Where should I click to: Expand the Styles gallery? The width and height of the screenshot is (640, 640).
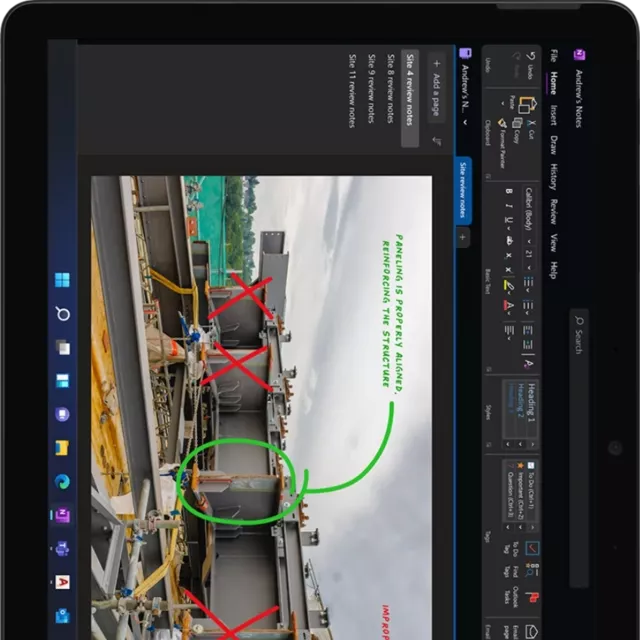pos(508,444)
